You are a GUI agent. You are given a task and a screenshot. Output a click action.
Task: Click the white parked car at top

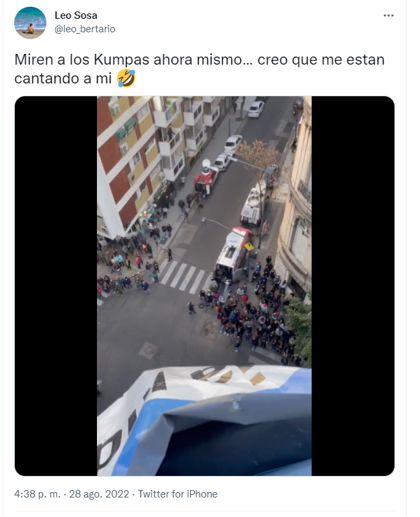256,109
